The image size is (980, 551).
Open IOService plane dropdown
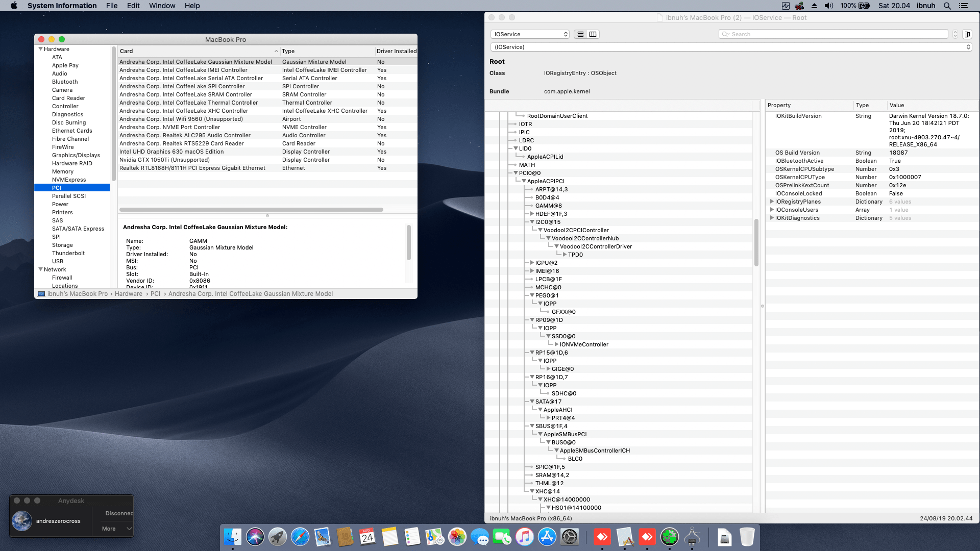coord(530,34)
